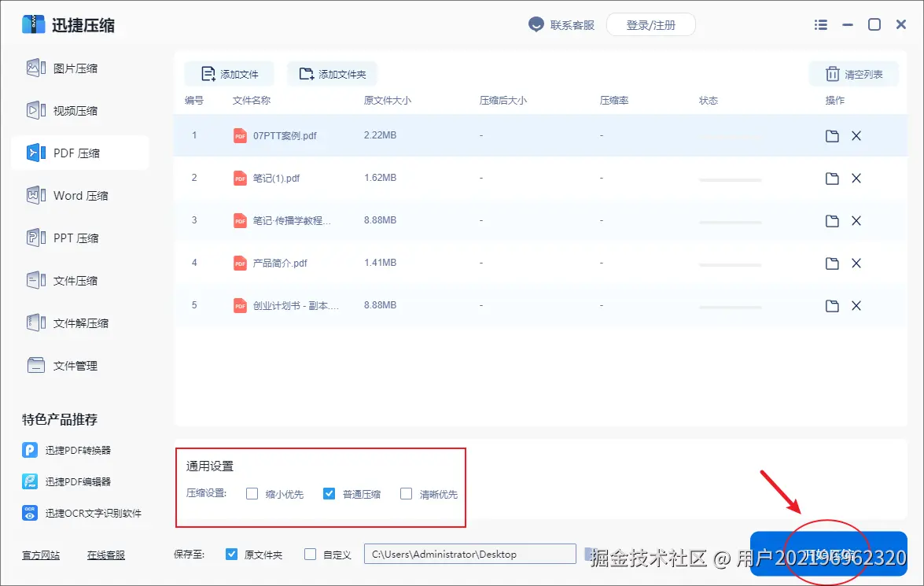Clear the list with 清空列表

pos(854,74)
